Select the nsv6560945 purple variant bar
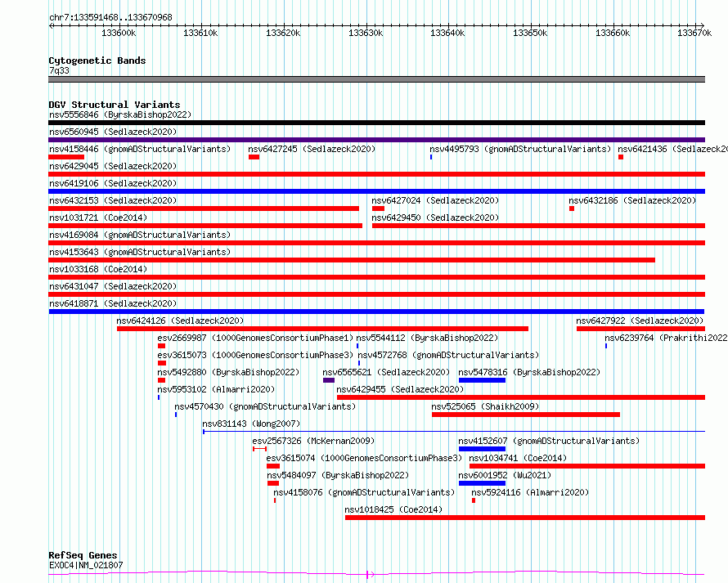This screenshot has height=583, width=728. coord(376,140)
